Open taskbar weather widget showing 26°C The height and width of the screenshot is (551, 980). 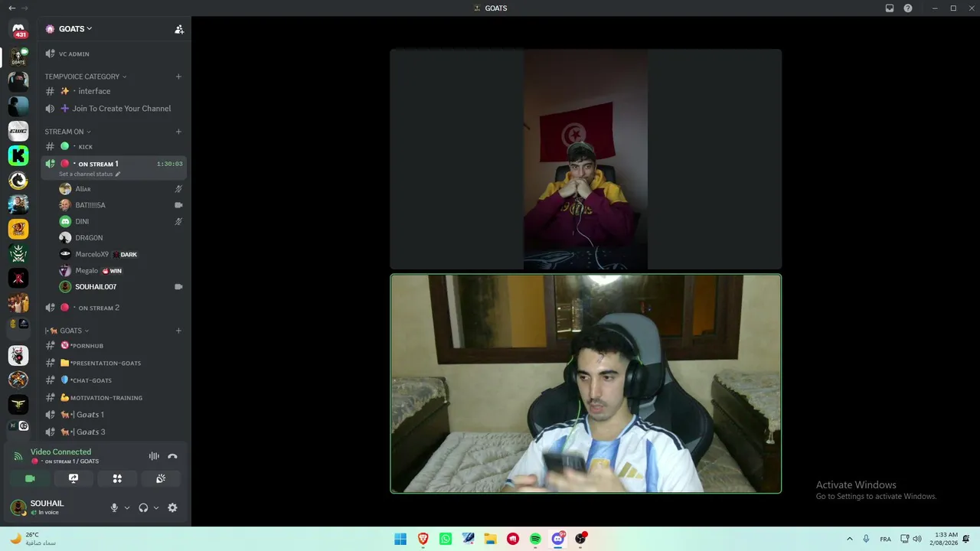[x=33, y=539]
